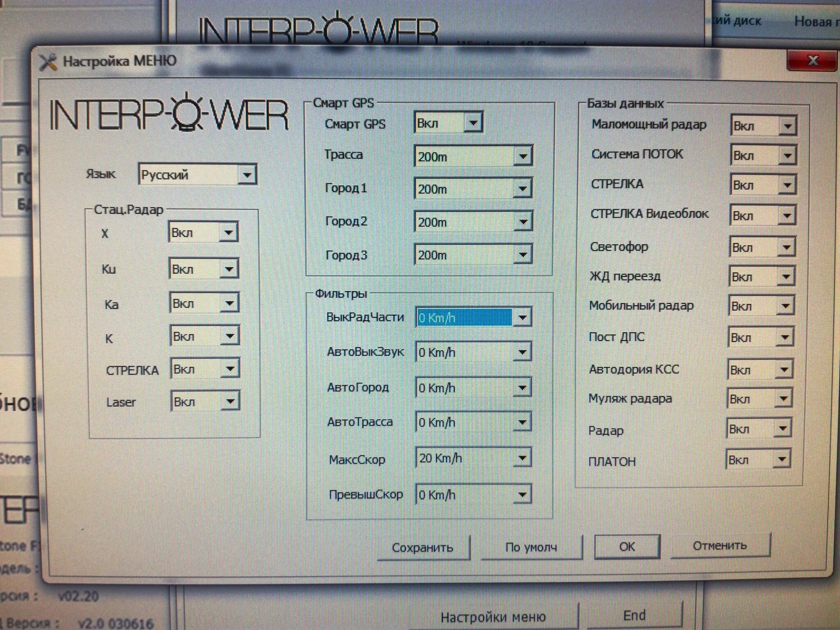Image resolution: width=840 pixels, height=630 pixels.
Task: Click the wrench icon in dialog title bar
Action: click(48, 62)
